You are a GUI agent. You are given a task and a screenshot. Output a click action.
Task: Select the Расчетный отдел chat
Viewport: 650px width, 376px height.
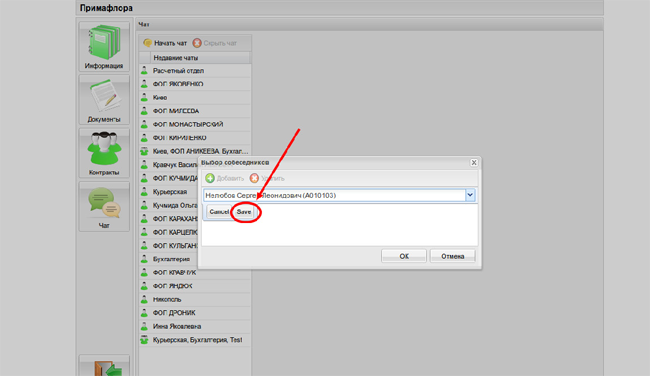[195, 71]
